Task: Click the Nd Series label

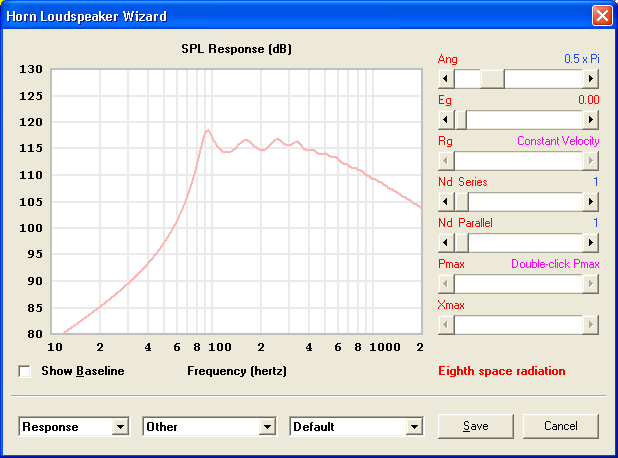Action: 463,182
